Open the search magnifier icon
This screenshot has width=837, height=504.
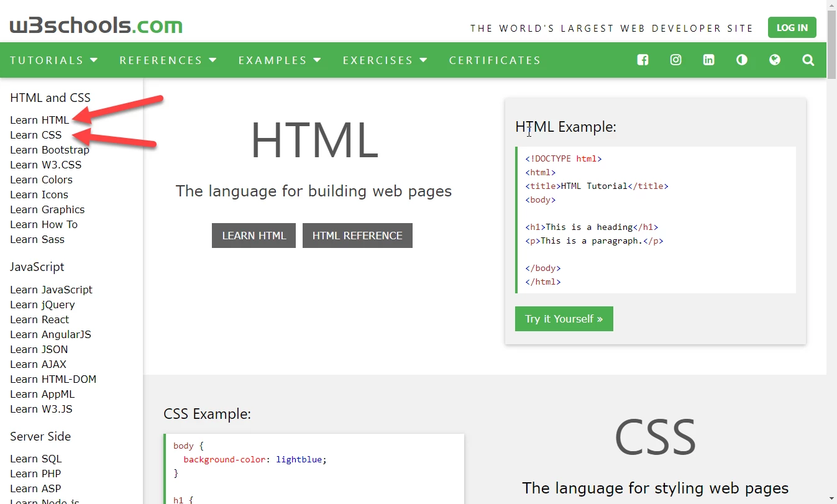[x=808, y=60]
